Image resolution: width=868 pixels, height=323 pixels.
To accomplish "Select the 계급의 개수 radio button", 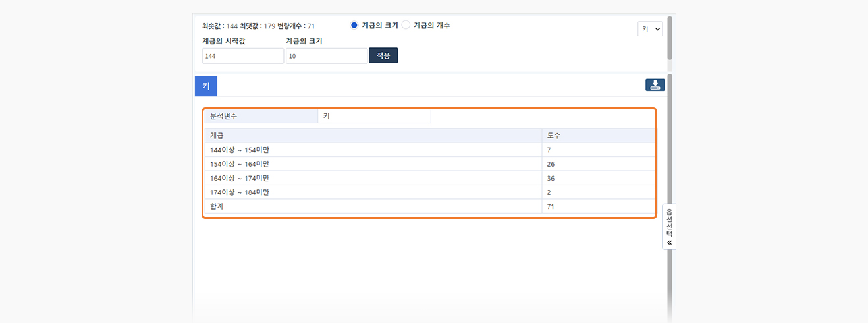I will point(406,25).
